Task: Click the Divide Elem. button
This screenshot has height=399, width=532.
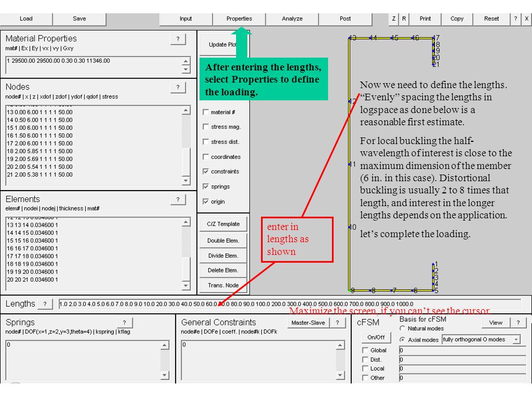Action: point(223,255)
